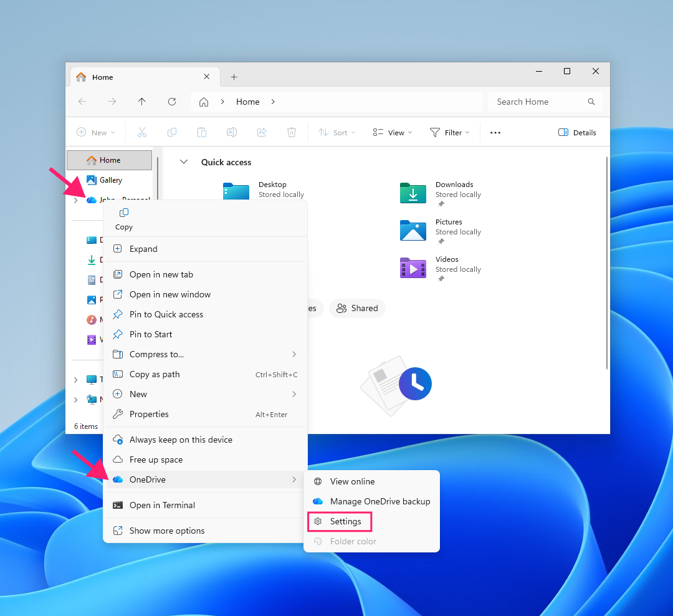Collapse the Quick access section

[184, 162]
